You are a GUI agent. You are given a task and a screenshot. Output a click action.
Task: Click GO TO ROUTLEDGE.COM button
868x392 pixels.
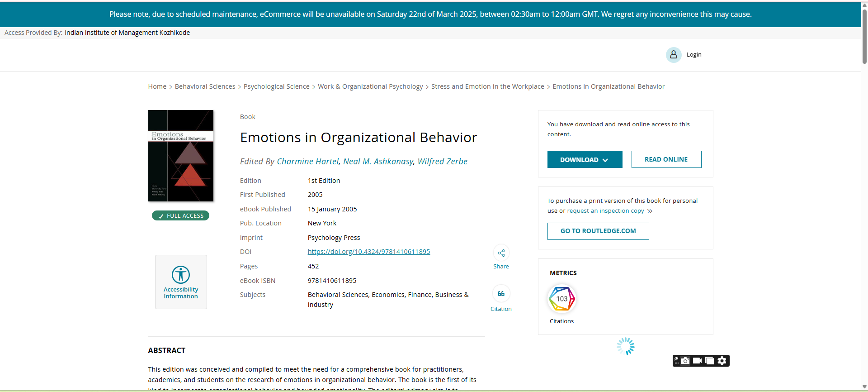point(598,231)
